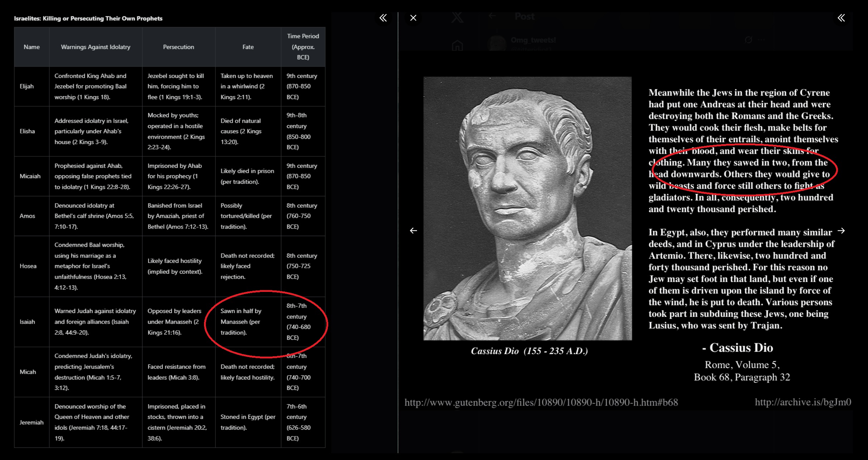Screen dimensions: 868x460
Task: Click the caption 'Cassius Dio (155 - 235 A.D.)'
Action: 529,351
